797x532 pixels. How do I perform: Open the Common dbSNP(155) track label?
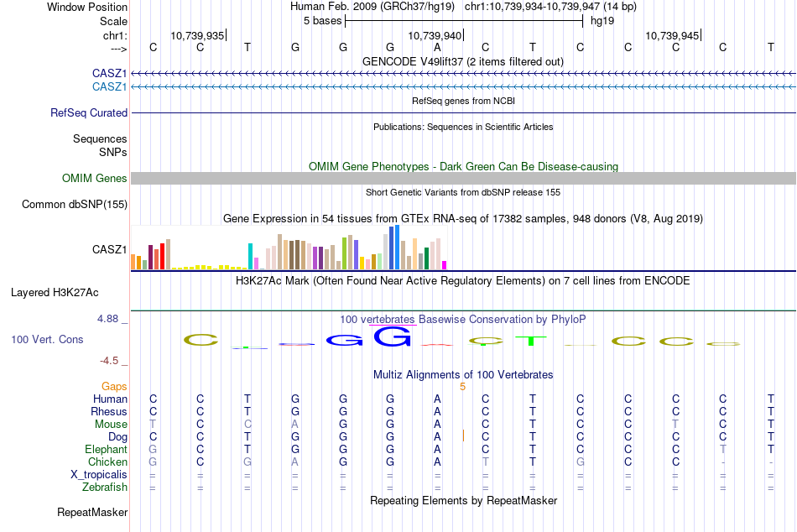tap(75, 205)
